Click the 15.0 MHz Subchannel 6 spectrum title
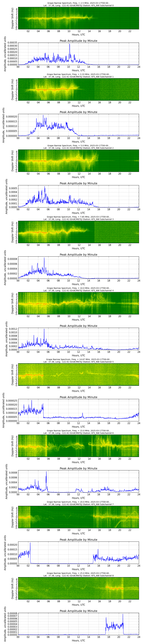The image size is (143, 644). pos(79,432)
